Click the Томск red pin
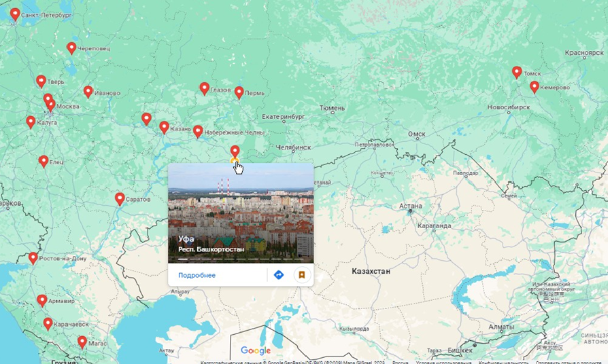The height and width of the screenshot is (364, 612). point(517,72)
